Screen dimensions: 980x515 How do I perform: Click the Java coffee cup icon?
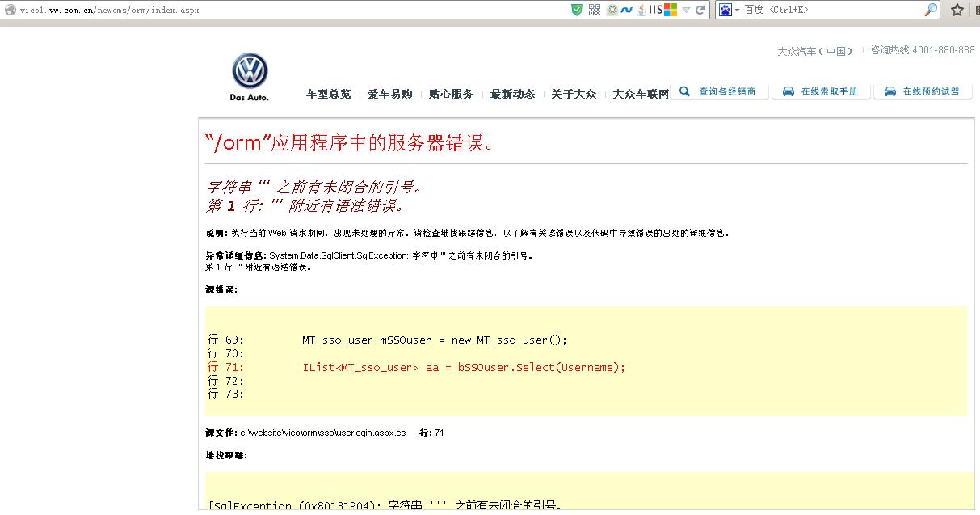(640, 10)
